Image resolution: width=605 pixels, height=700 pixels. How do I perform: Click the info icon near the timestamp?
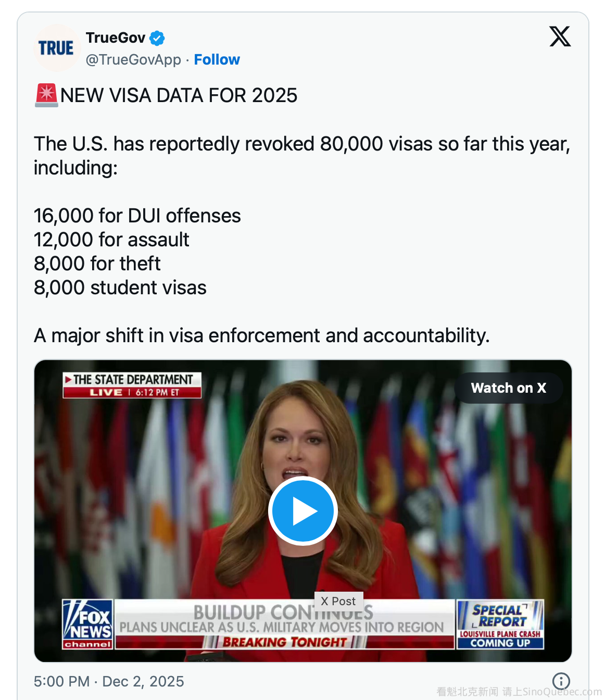(561, 681)
